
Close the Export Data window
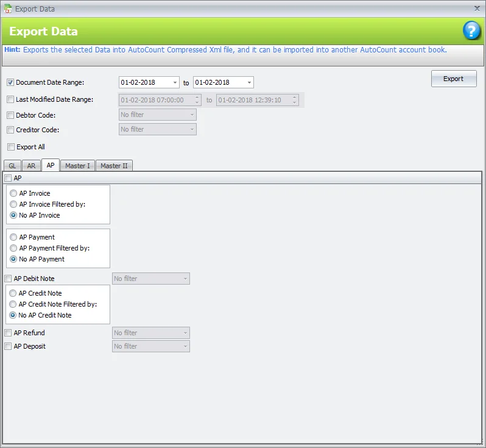[x=476, y=9]
